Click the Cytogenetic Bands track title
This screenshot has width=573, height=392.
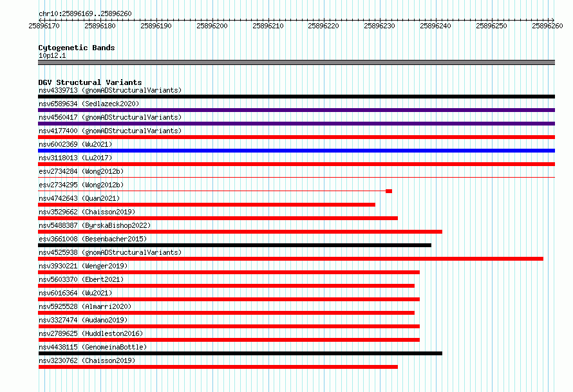point(77,48)
